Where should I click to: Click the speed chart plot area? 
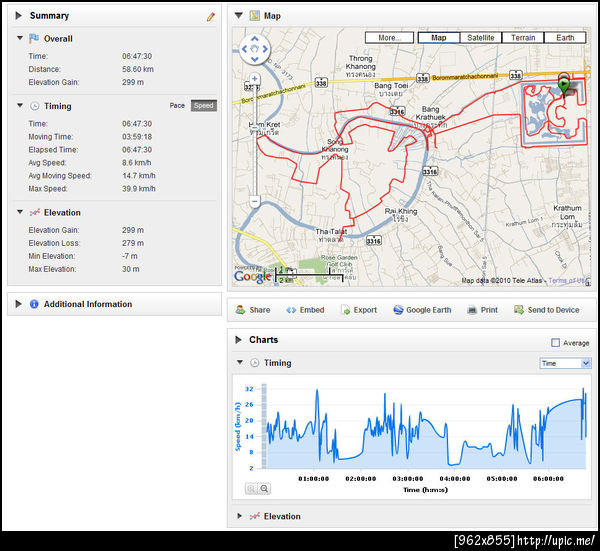click(x=426, y=427)
